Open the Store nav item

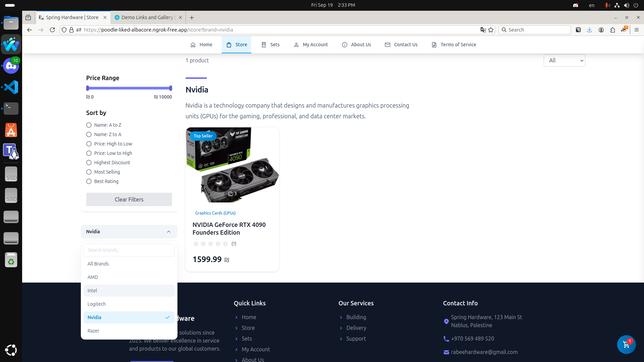[236, 45]
